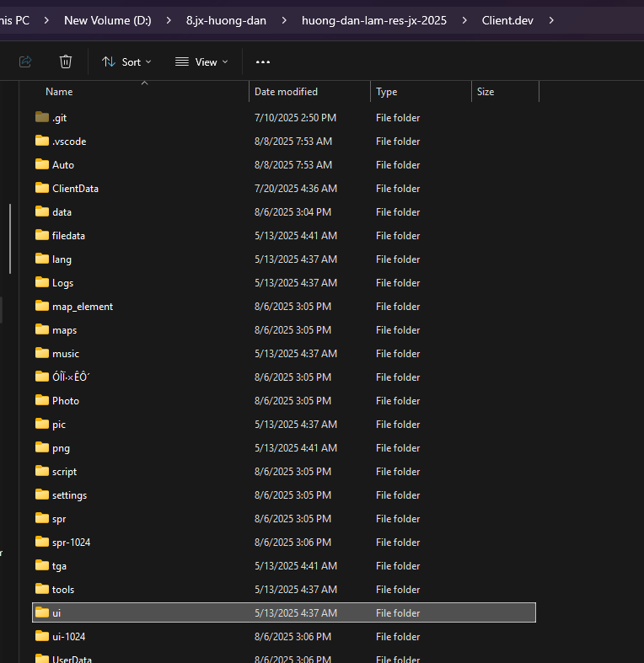Image resolution: width=644 pixels, height=663 pixels.
Task: Go to huong-dan-lam-res-jx-2025 breadcrumb
Action: click(374, 19)
